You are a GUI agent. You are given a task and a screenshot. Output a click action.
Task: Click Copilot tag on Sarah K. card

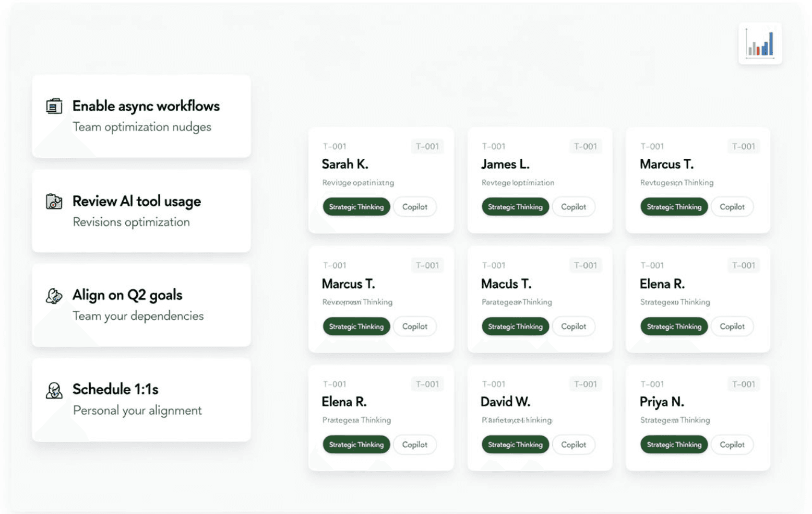(415, 207)
